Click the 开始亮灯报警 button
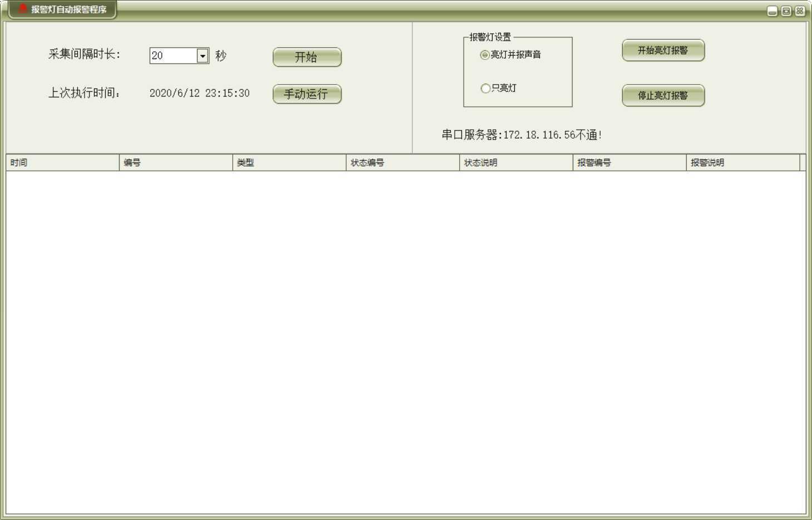 click(x=663, y=50)
